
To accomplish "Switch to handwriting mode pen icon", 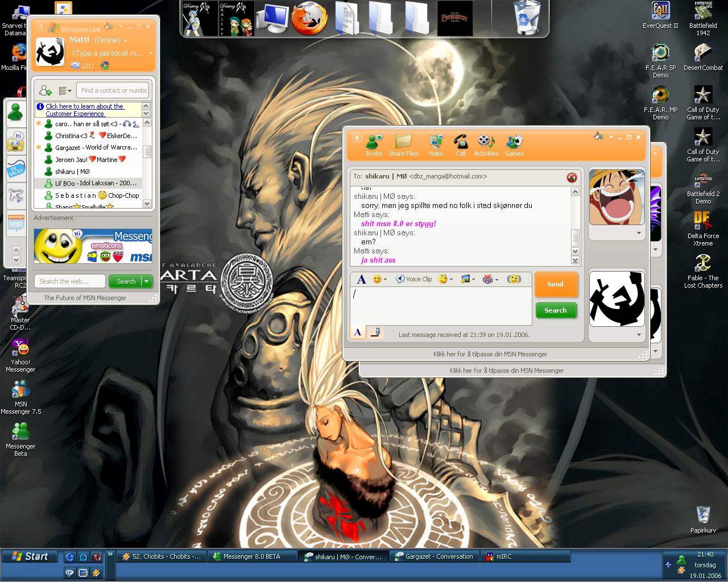I will pyautogui.click(x=375, y=332).
